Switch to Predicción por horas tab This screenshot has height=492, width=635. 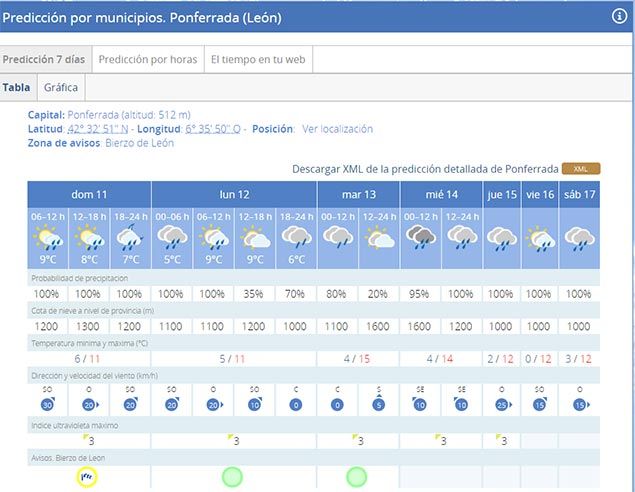148,60
